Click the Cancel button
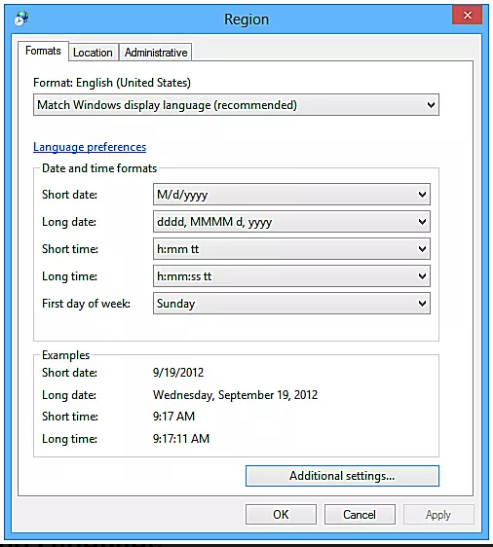The width and height of the screenshot is (493, 547). point(360,515)
